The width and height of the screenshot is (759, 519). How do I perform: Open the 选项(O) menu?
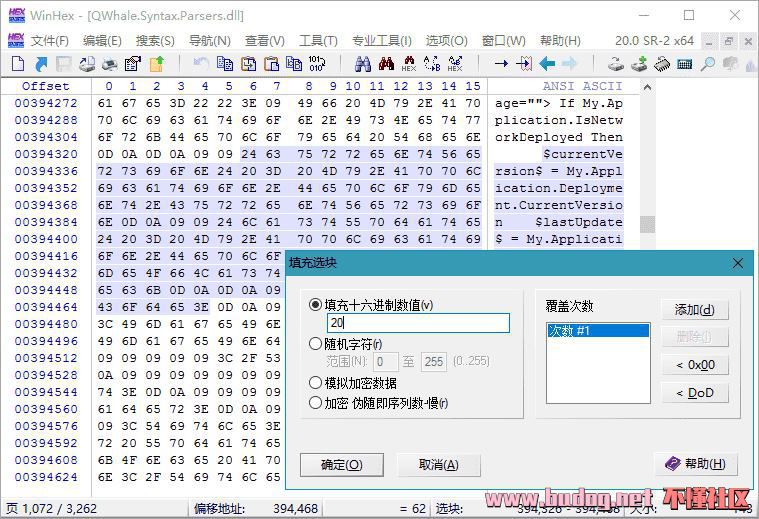point(446,41)
